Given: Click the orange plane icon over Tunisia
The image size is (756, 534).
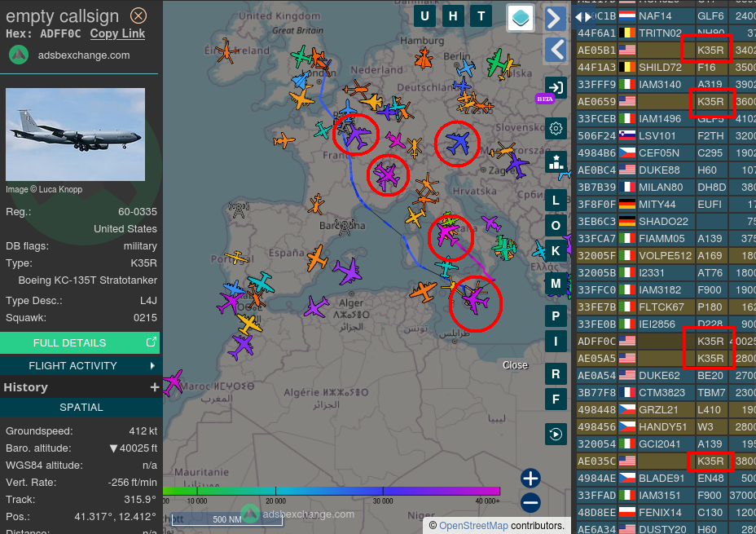Looking at the screenshot, I should pos(424,292).
